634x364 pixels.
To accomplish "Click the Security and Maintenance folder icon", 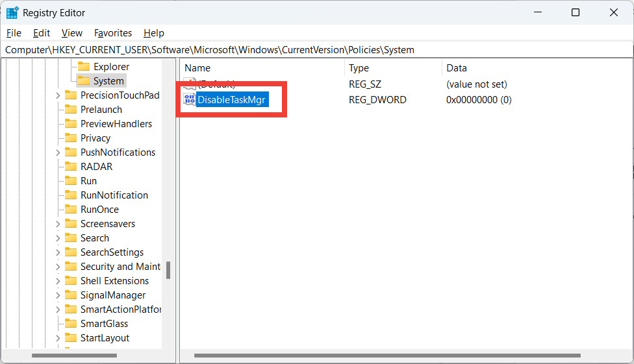I will 71,266.
